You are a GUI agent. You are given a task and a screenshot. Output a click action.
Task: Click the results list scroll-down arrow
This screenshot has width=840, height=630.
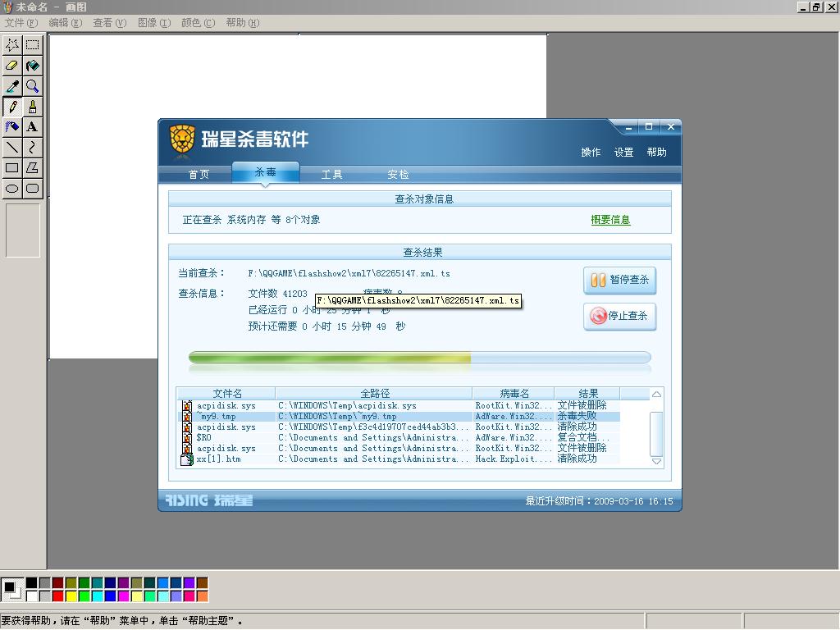(656, 461)
